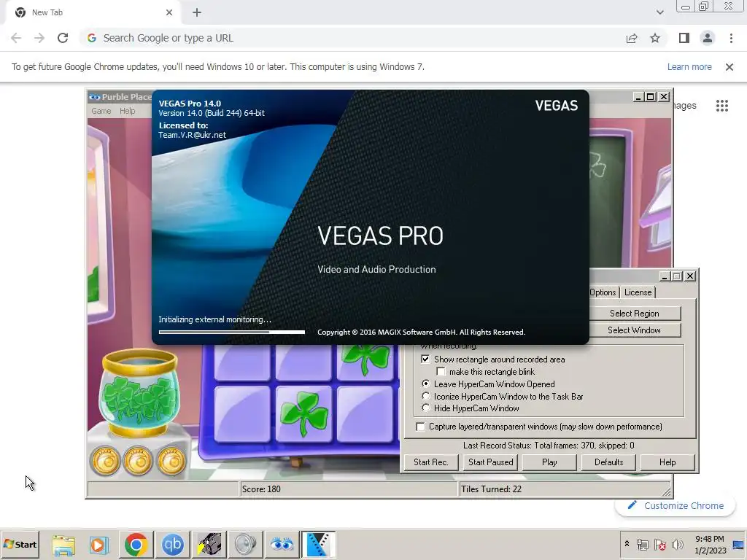Open the volume tray icon
Image resolution: width=747 pixels, height=560 pixels.
point(677,544)
